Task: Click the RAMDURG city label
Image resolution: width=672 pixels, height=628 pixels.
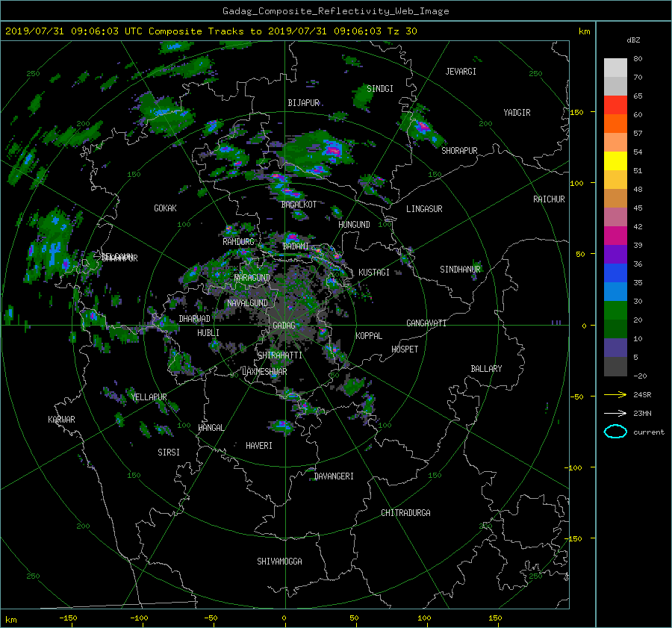Action: click(238, 242)
